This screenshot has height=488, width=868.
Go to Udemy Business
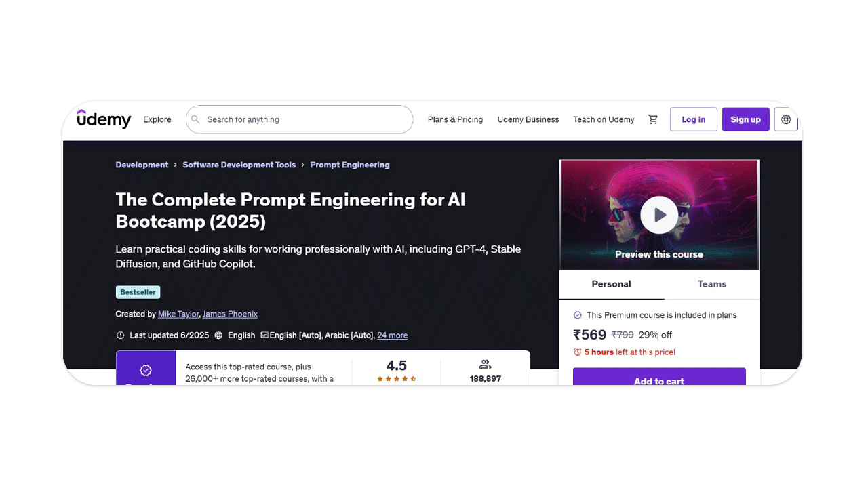coord(528,119)
